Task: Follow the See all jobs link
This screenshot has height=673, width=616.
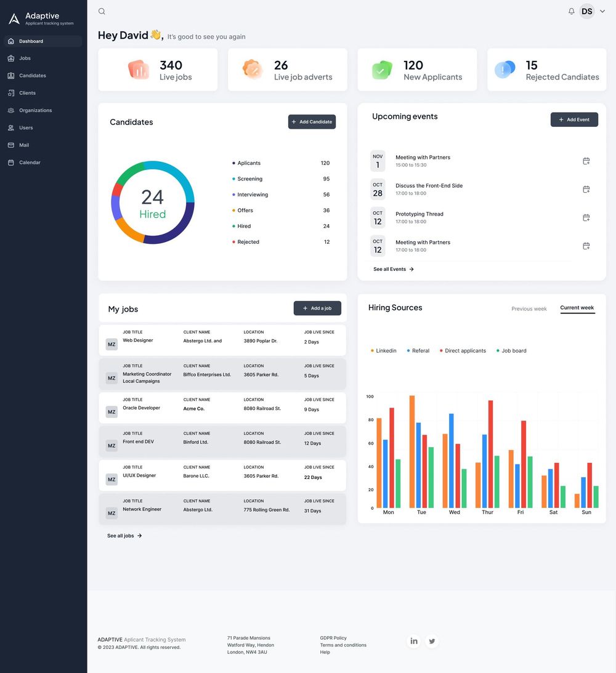Action: click(124, 536)
